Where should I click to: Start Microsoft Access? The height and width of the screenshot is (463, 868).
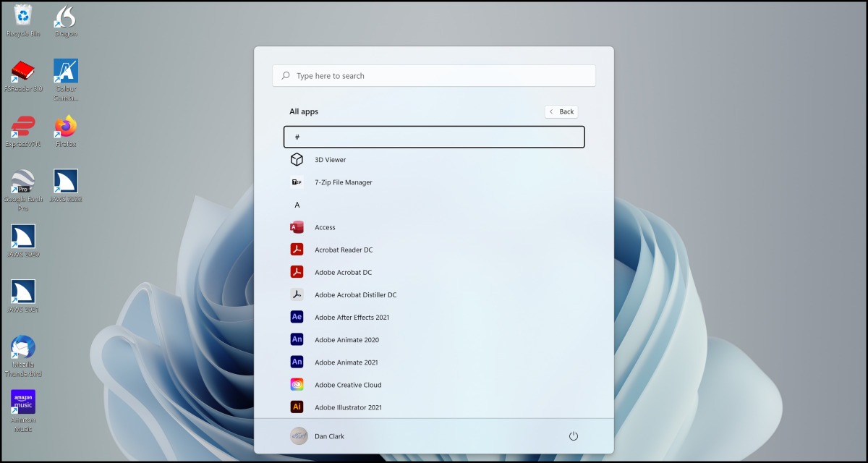(x=325, y=226)
